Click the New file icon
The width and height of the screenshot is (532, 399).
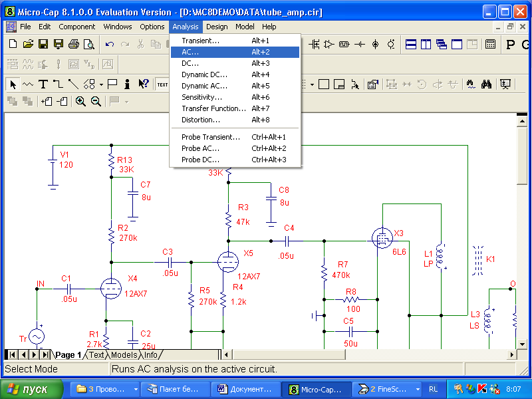click(x=13, y=44)
